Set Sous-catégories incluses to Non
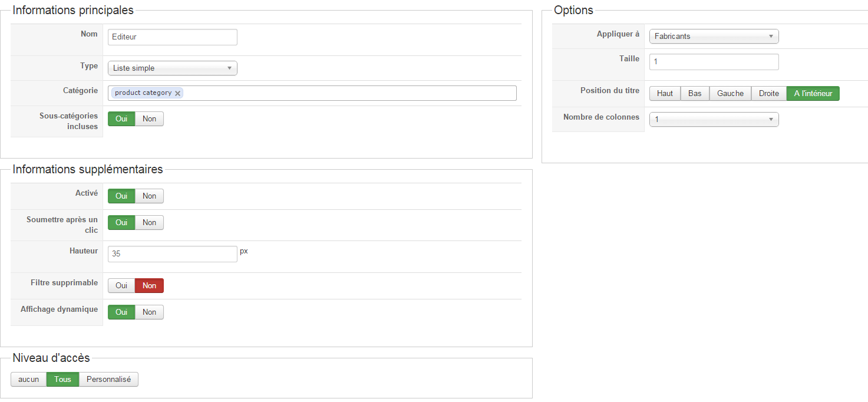The width and height of the screenshot is (868, 402). (x=149, y=119)
